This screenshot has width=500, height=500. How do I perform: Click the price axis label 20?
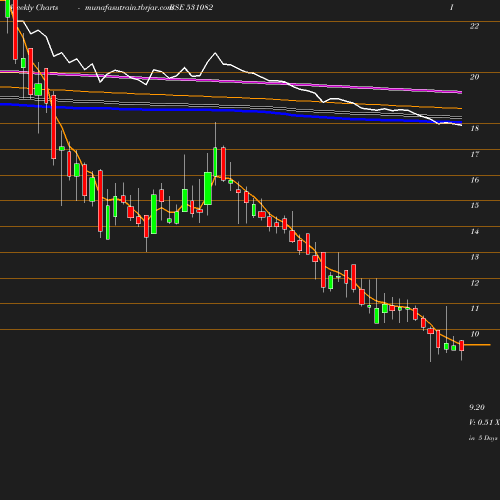pos(474,77)
